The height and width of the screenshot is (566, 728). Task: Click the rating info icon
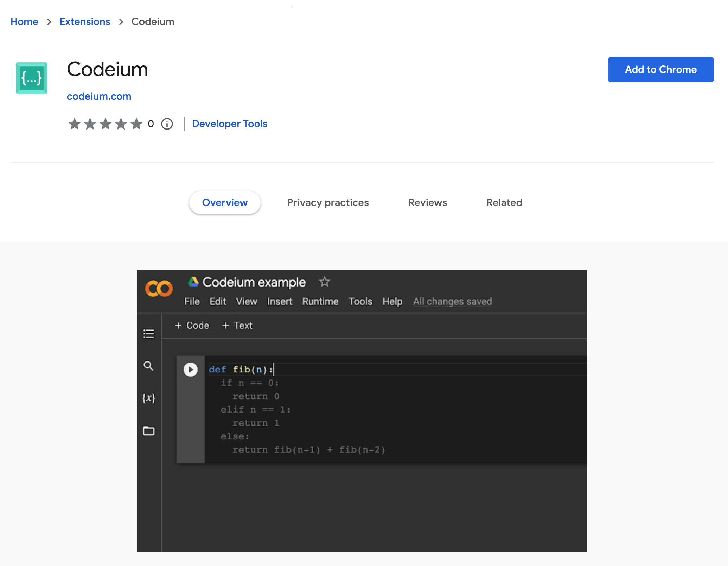point(167,124)
